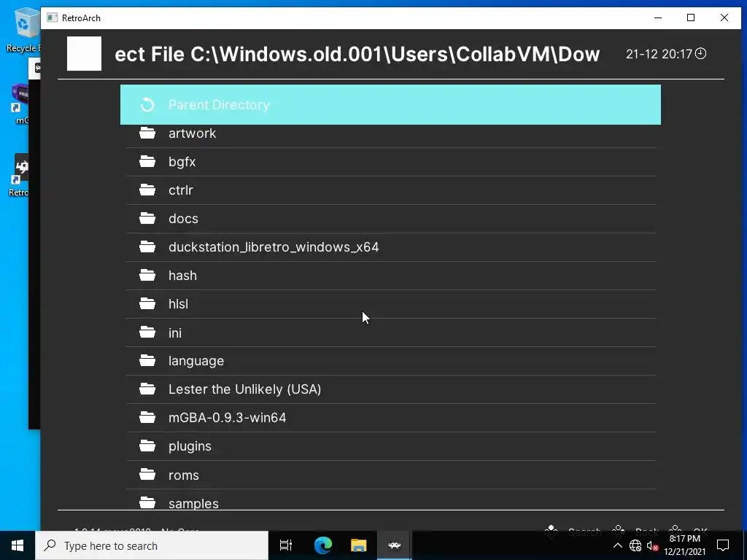This screenshot has width=747, height=560.
Task: Click the 21-12 20:17 date time text
Action: 659,54
